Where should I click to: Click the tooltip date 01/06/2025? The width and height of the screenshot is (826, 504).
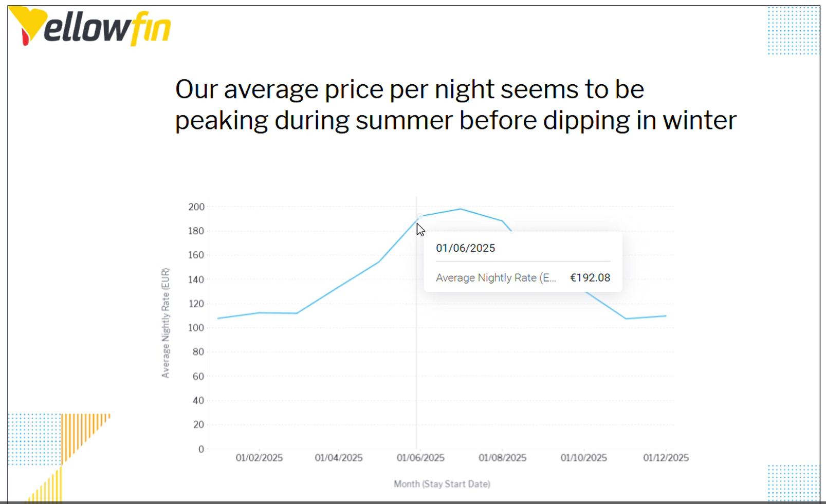click(465, 248)
